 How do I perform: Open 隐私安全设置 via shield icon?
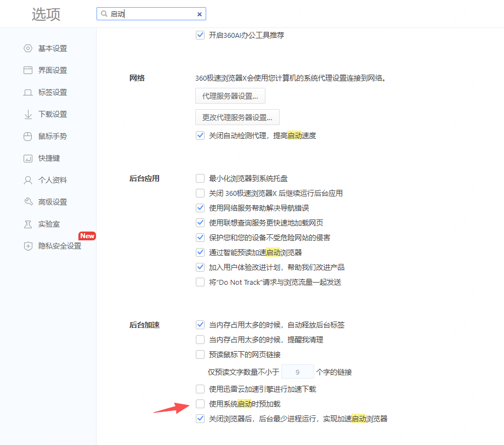(x=28, y=246)
